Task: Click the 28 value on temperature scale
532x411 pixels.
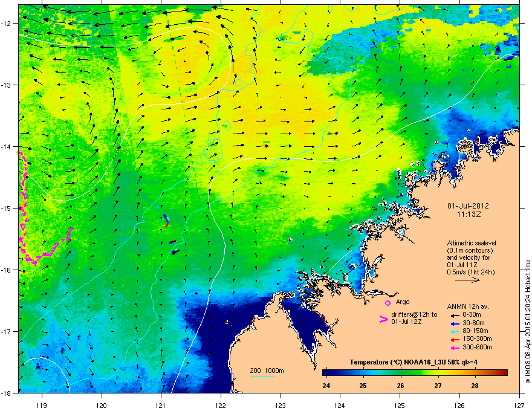Action: 475,386
